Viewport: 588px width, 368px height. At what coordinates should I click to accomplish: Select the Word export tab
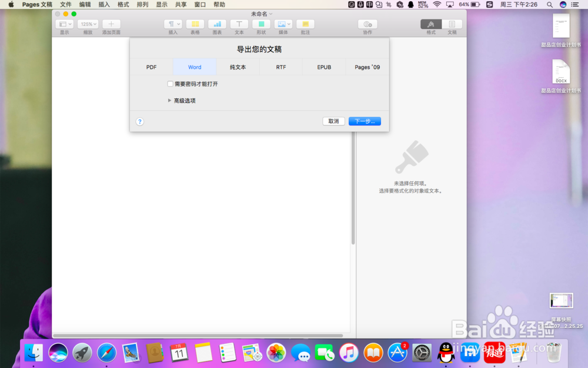click(x=195, y=67)
